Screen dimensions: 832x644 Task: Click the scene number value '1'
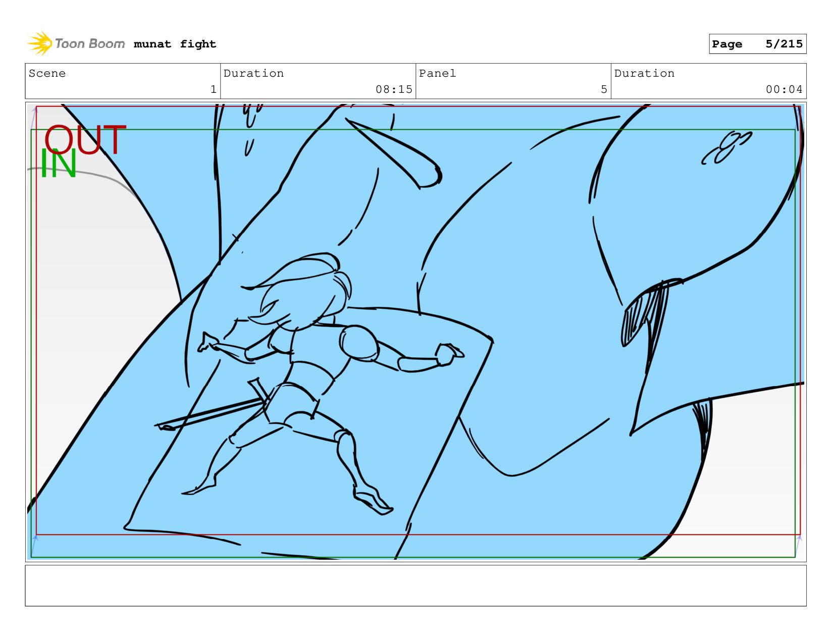tap(214, 89)
